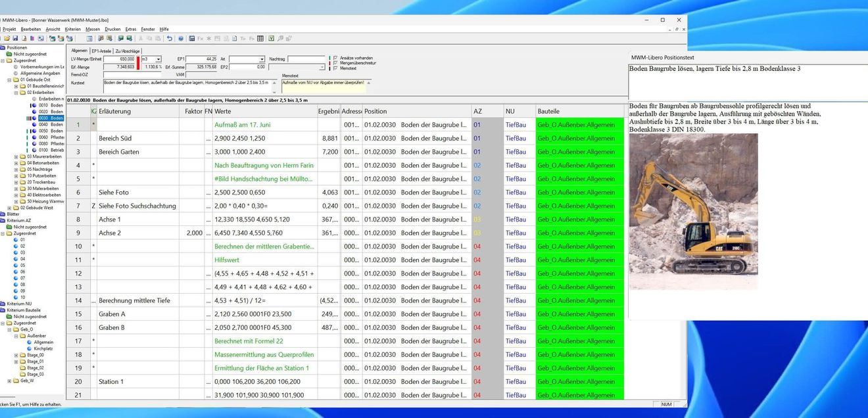Expand the Geb_W tree node
The height and width of the screenshot is (418, 868).
coord(10,381)
